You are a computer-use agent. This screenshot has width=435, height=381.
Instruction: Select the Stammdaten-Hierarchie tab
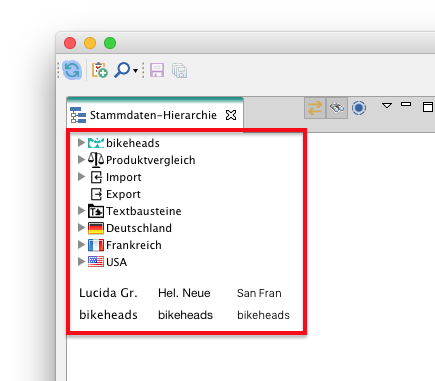pos(155,115)
